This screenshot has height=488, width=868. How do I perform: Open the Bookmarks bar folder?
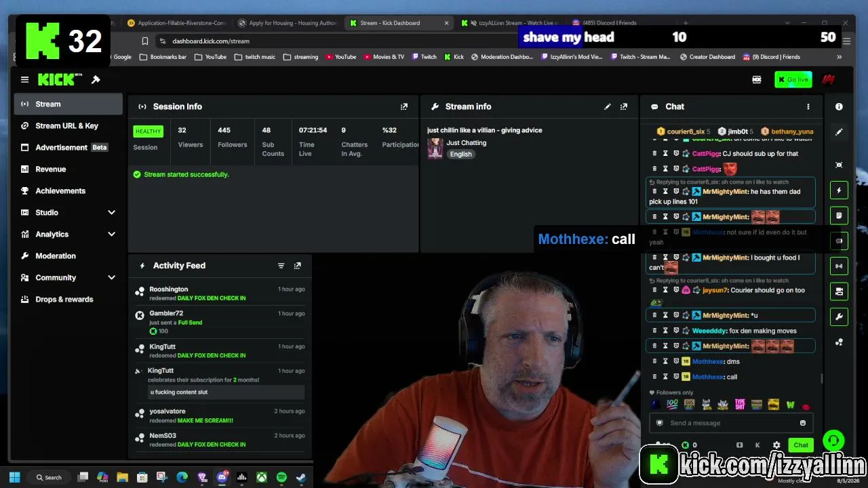163,57
